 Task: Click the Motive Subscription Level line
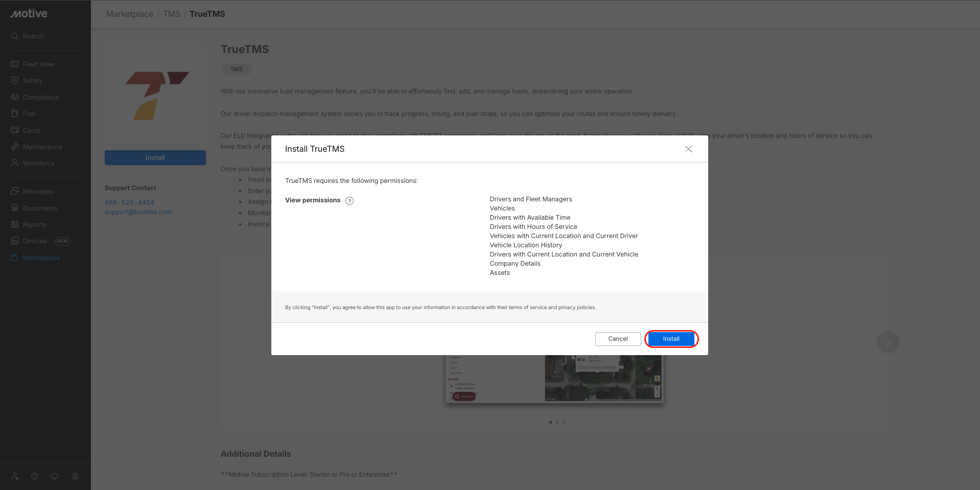(x=309, y=475)
